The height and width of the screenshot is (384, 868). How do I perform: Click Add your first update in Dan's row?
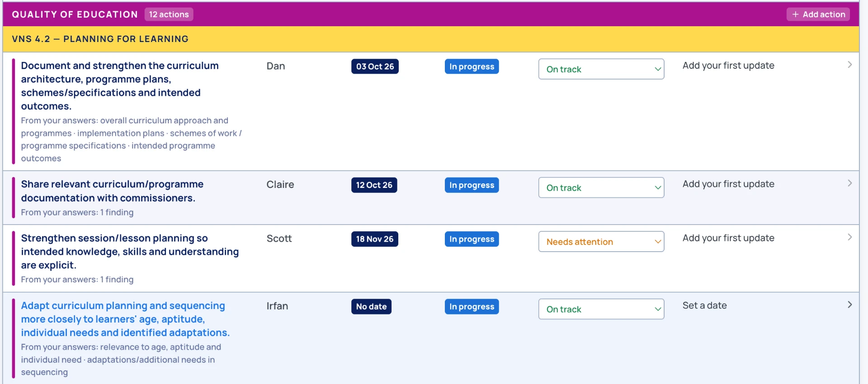click(728, 66)
